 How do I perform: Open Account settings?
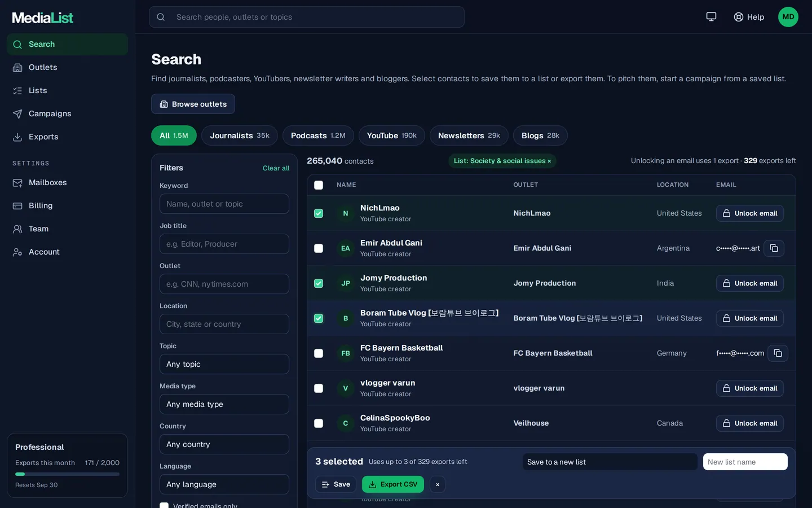[67, 252]
